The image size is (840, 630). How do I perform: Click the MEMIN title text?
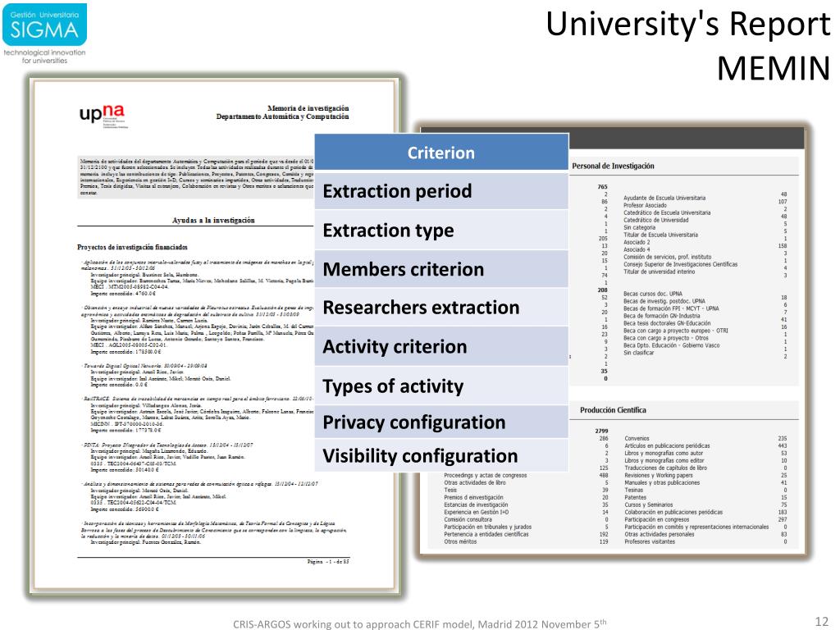[x=774, y=69]
